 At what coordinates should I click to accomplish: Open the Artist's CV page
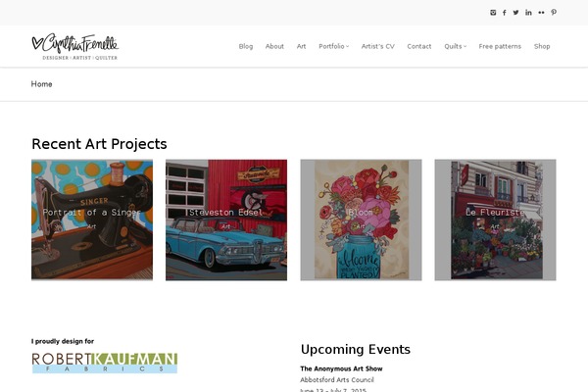tap(378, 46)
